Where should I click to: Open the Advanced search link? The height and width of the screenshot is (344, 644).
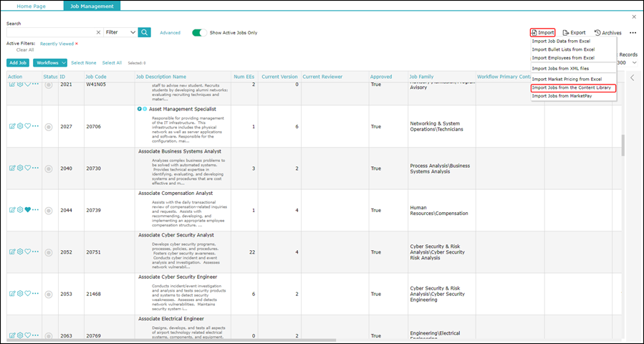pyautogui.click(x=170, y=33)
